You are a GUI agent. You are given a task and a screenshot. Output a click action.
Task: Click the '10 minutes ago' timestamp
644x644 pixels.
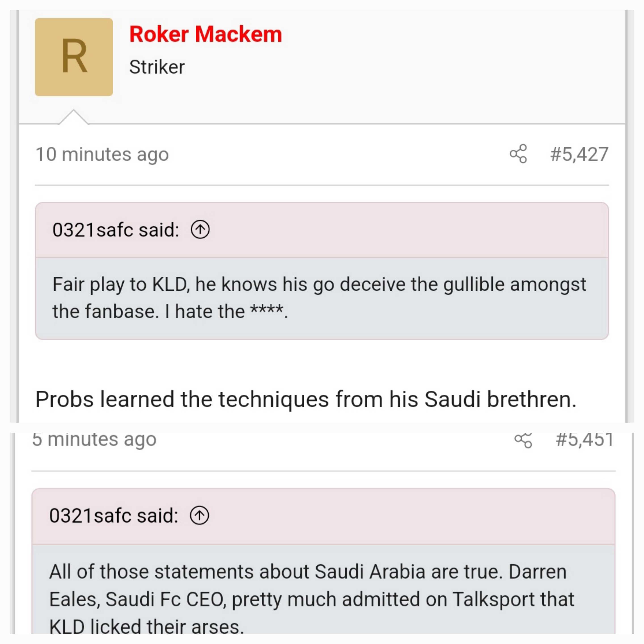click(x=102, y=154)
